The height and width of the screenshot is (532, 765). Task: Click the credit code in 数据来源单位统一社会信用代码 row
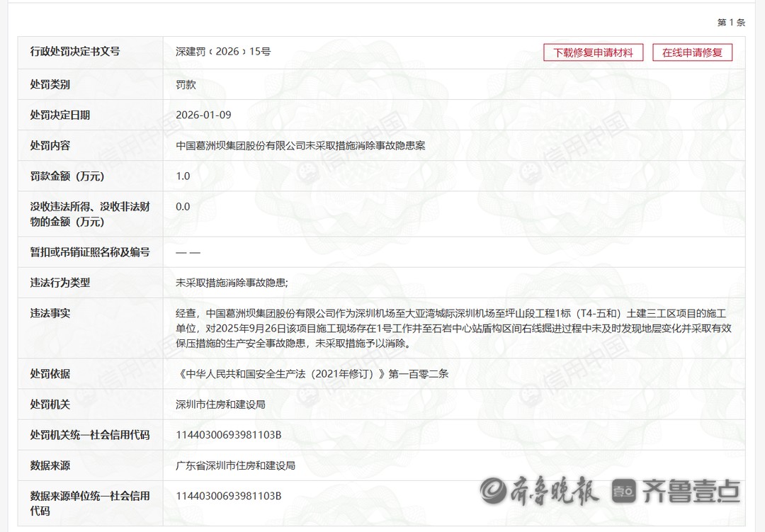click(228, 496)
